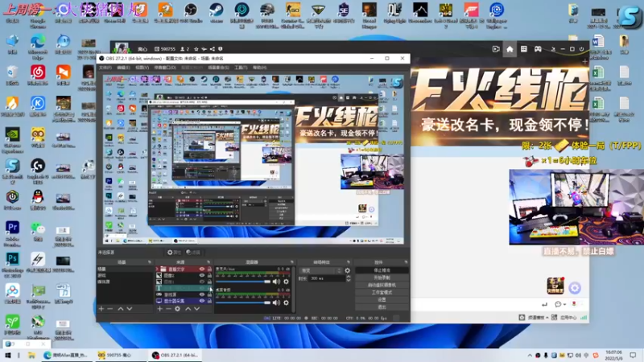Show hidden system tray icons chevron
Image resolution: width=644 pixels, height=362 pixels.
pyautogui.click(x=530, y=356)
